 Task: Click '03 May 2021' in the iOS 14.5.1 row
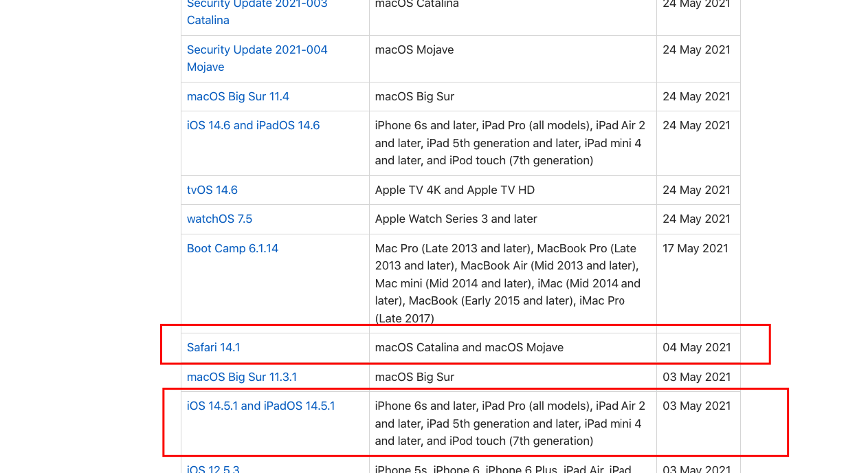pyautogui.click(x=697, y=406)
